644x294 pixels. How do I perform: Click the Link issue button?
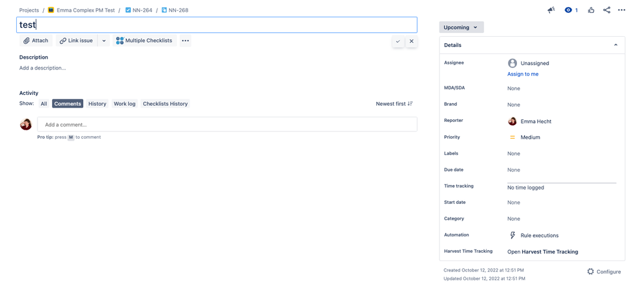(77, 41)
